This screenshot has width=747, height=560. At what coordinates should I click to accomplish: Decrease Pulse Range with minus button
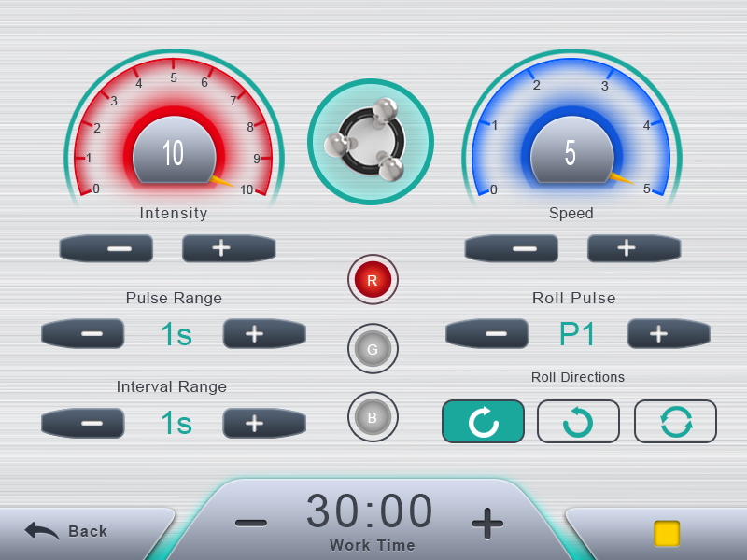pos(83,334)
